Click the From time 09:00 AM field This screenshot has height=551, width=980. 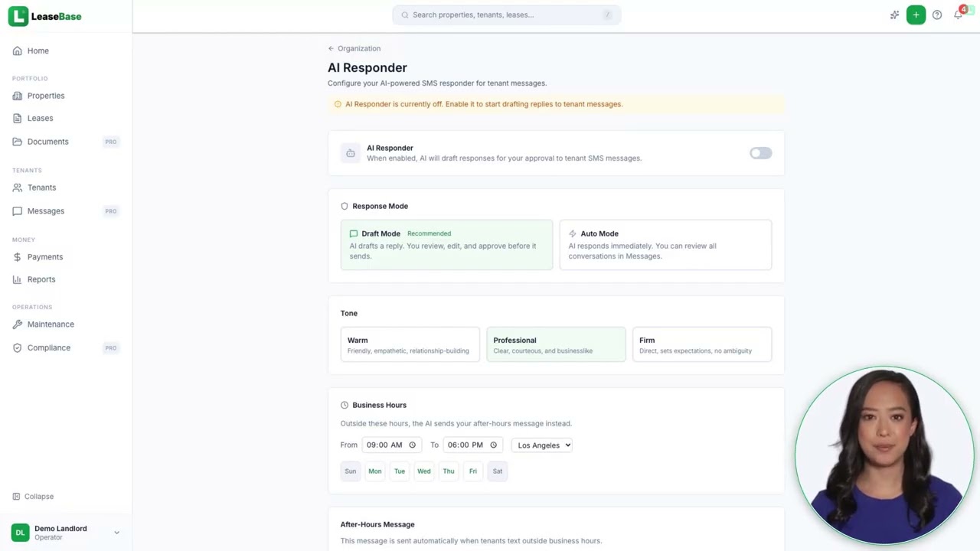(390, 445)
